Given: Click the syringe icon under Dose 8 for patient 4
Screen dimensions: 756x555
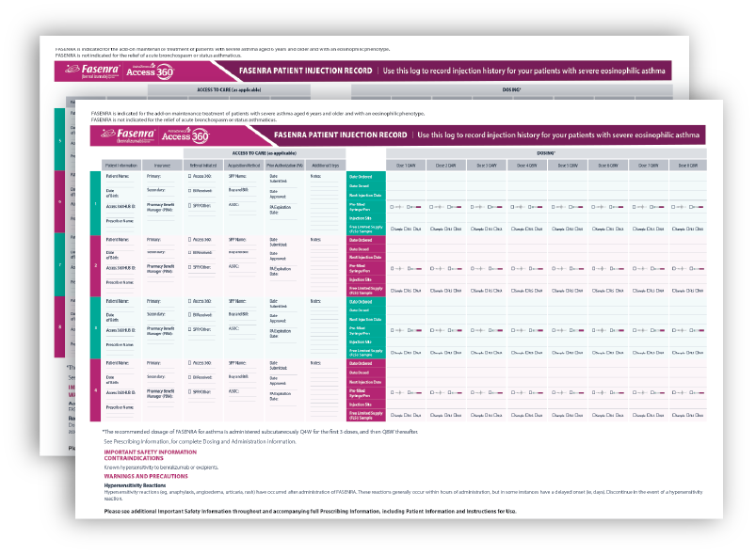Looking at the screenshot, I should [680, 392].
